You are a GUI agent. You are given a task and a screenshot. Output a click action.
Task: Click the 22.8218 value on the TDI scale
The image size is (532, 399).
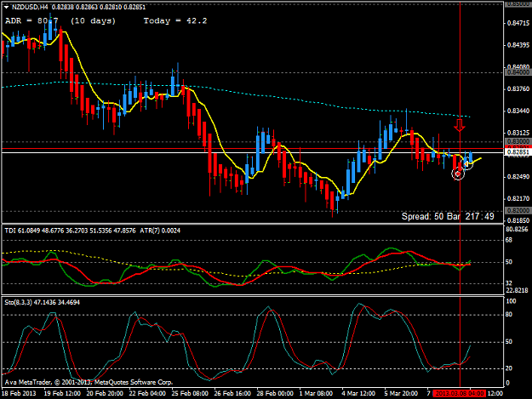[x=517, y=290]
